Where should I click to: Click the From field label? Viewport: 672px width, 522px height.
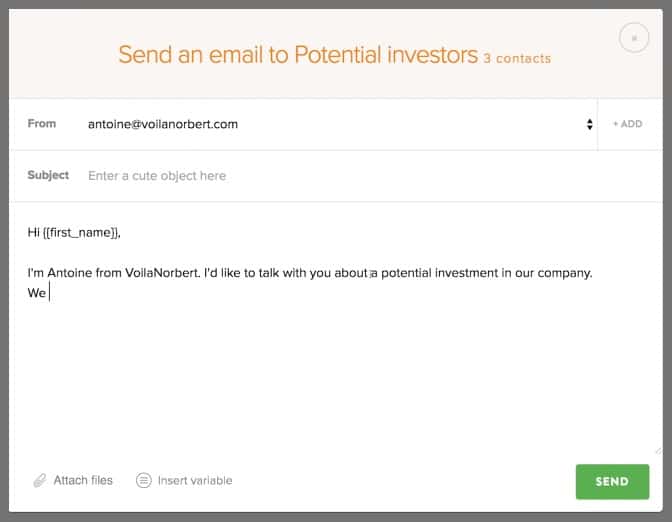42,125
